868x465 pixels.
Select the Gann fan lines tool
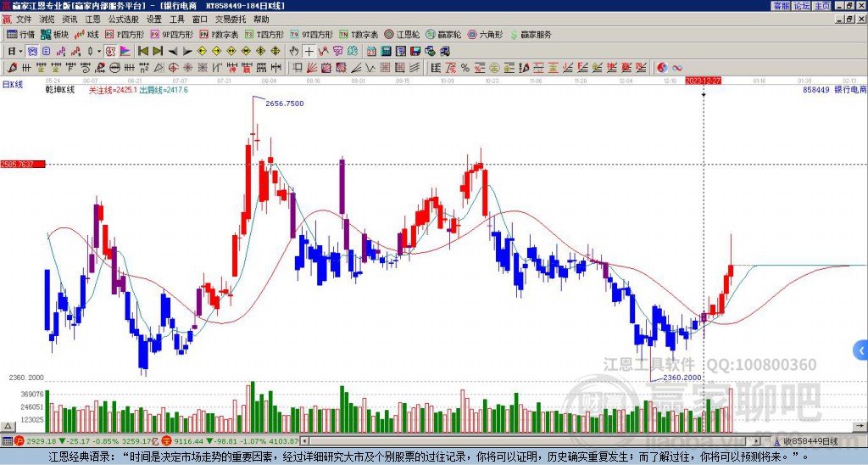[x=312, y=68]
